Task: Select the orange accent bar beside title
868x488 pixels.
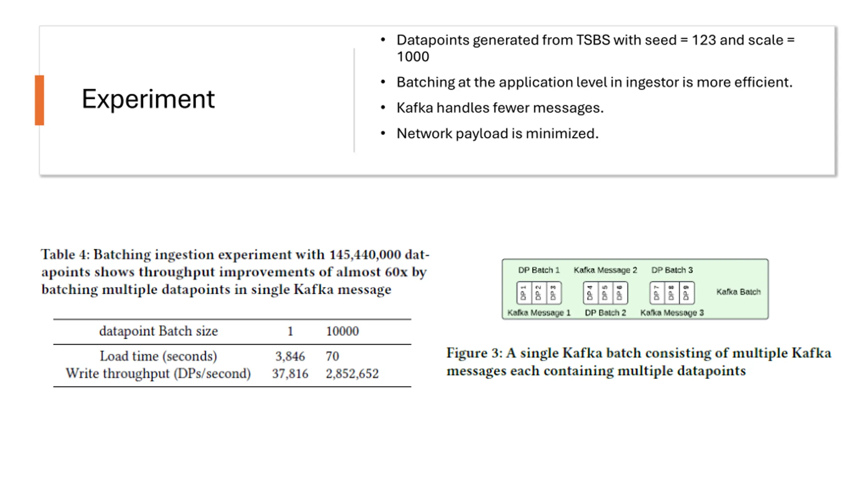Action: (x=39, y=100)
